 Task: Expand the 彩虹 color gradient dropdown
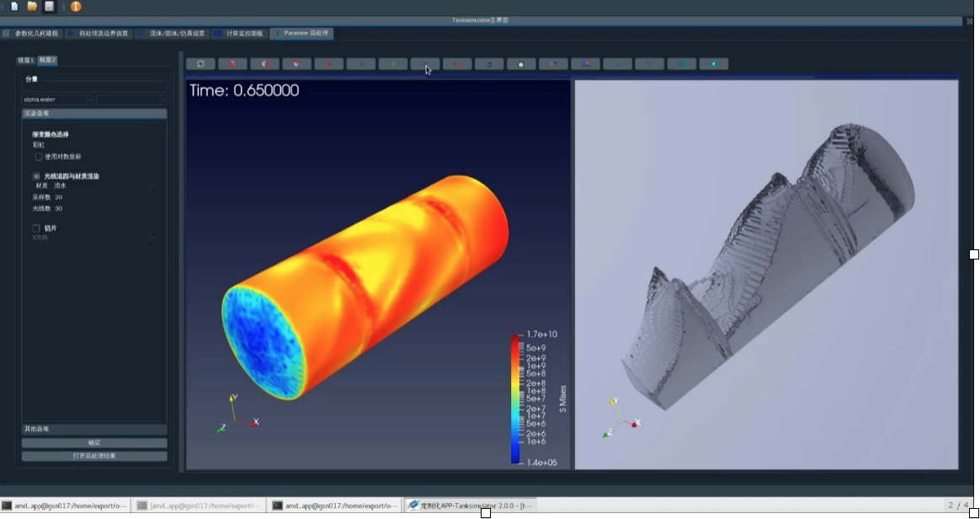click(93, 145)
